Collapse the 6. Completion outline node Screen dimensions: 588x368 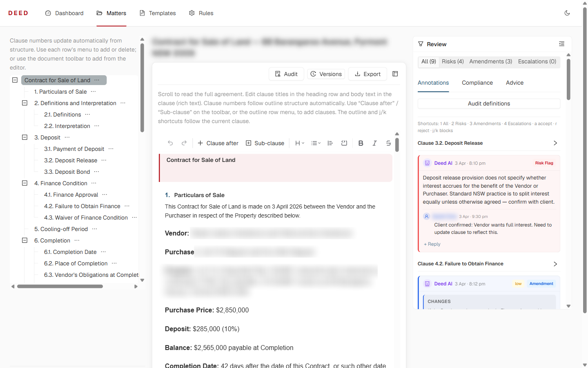click(24, 240)
